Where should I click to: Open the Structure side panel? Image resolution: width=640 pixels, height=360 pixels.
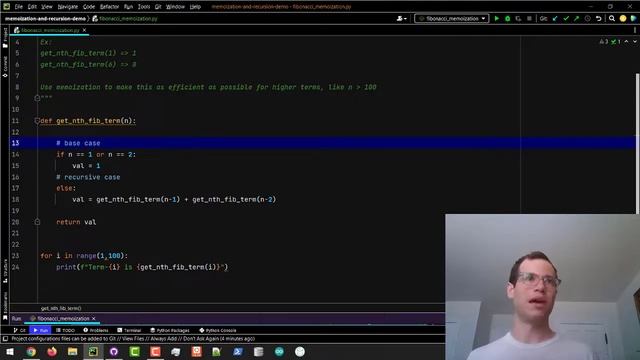tap(5, 271)
